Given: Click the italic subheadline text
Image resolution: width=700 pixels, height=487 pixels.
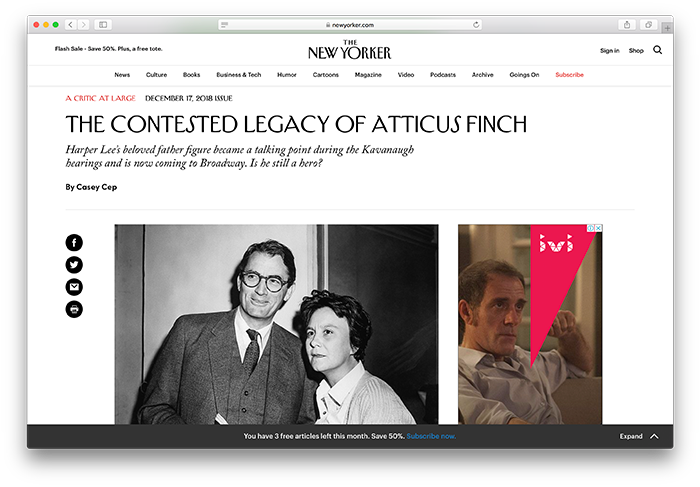Looking at the screenshot, I should 240,156.
